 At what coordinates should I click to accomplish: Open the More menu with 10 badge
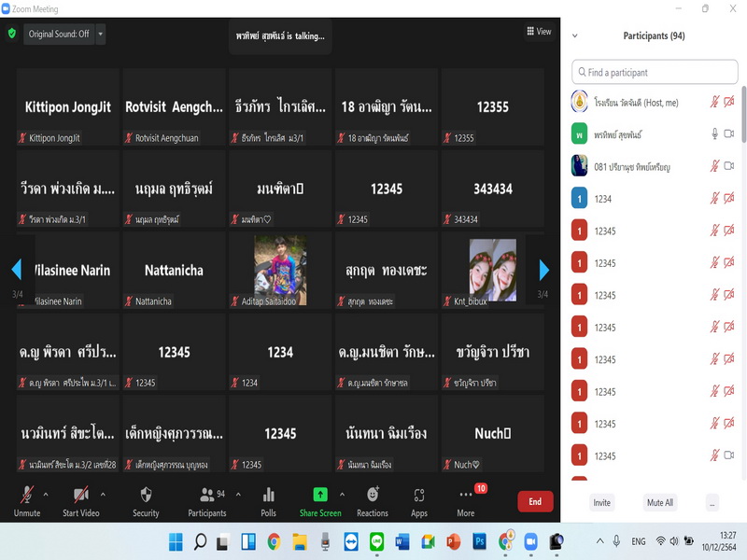[466, 502]
